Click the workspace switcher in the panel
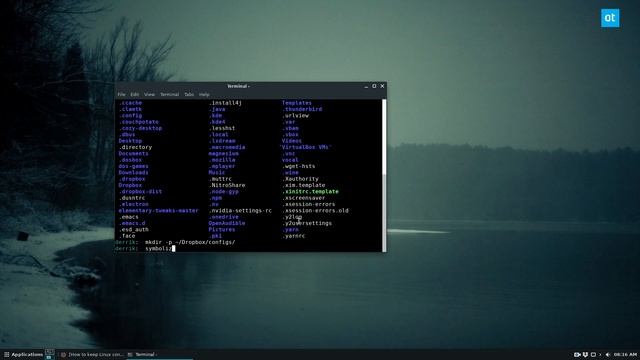Screen dimensions: 640x360 pos(49,354)
